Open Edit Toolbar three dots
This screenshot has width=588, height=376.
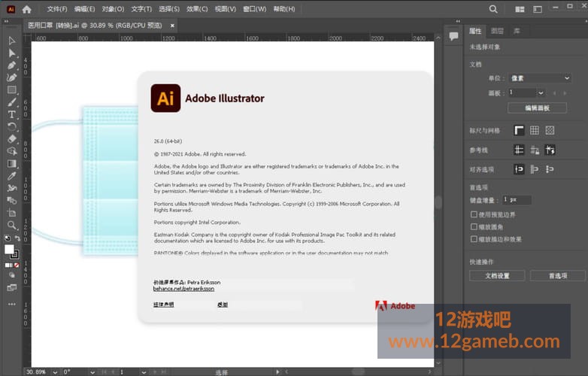pyautogui.click(x=12, y=304)
